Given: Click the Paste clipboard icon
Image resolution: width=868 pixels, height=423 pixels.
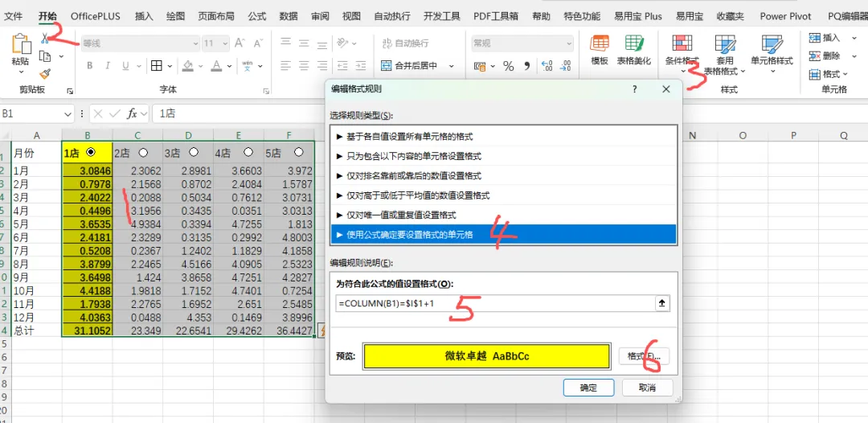Looking at the screenshot, I should 21,44.
